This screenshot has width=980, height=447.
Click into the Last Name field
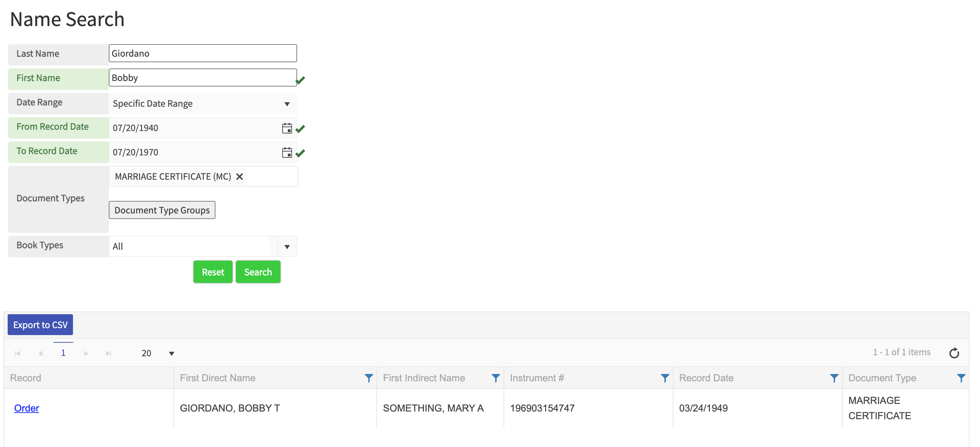[x=202, y=53]
